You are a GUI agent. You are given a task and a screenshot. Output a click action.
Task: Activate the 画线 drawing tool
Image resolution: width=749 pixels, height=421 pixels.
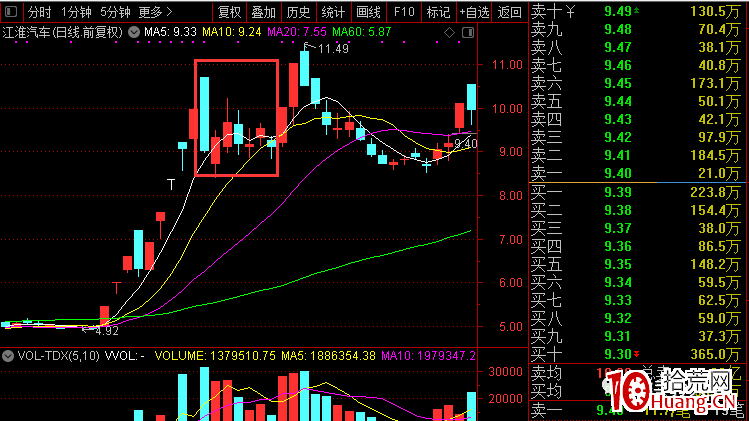coord(368,12)
